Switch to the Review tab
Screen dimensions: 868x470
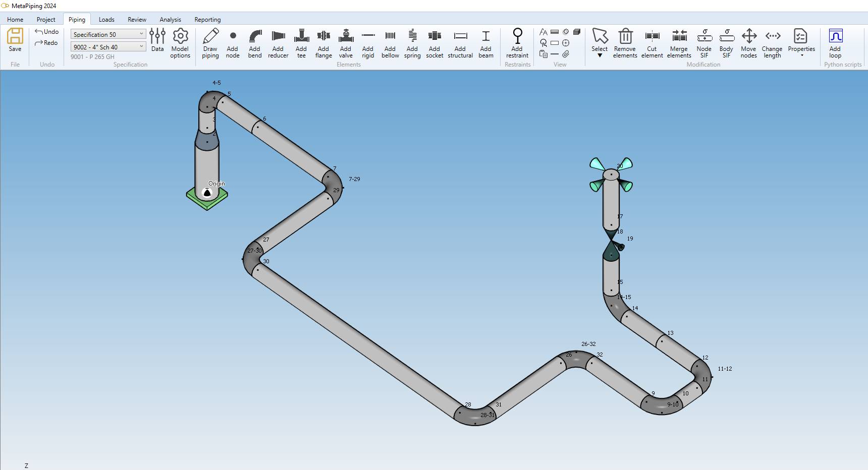click(x=137, y=19)
